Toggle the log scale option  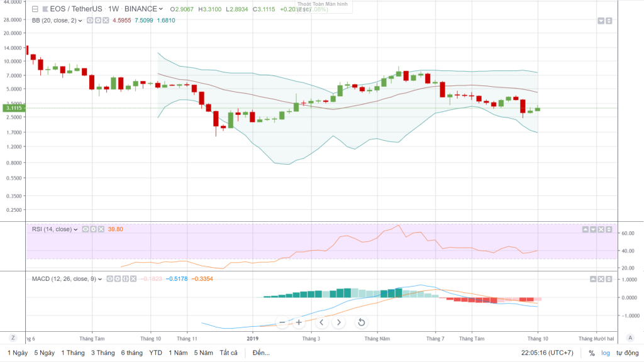606,353
